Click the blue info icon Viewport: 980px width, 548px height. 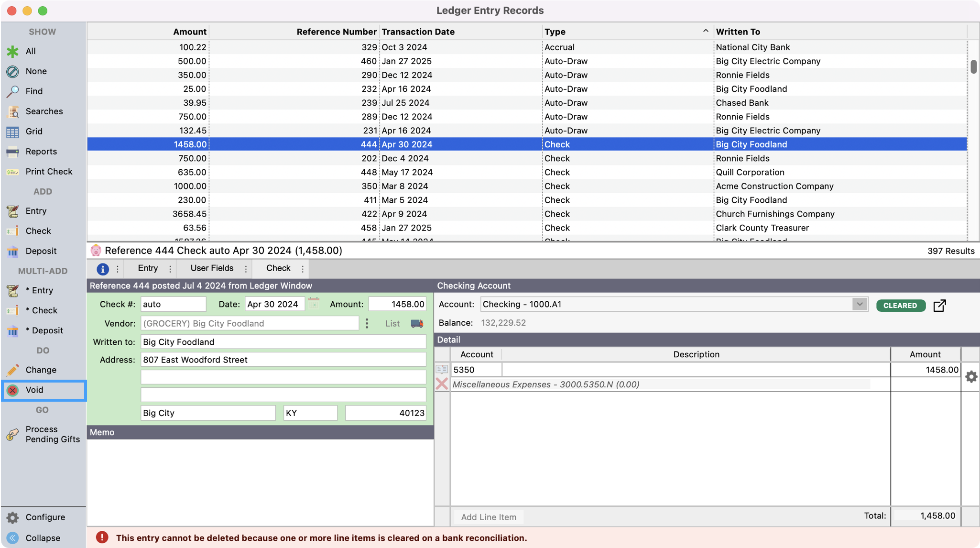click(x=102, y=269)
